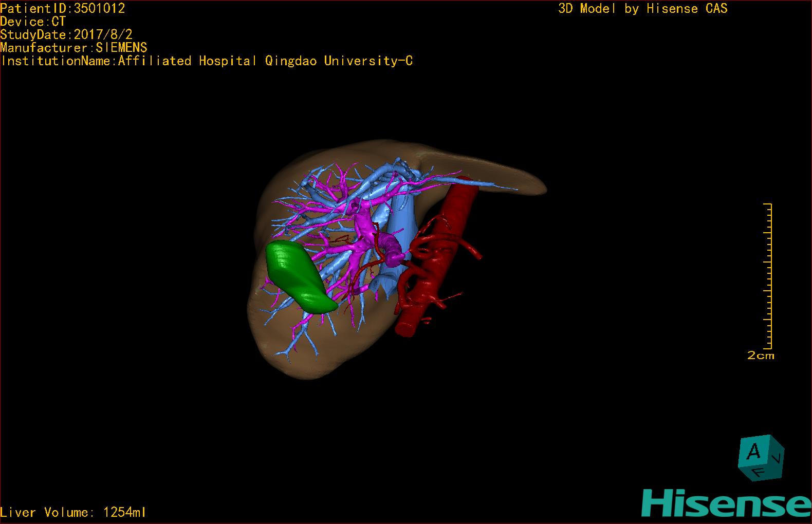Click the F face of orientation cube
The height and width of the screenshot is (524, 812).
click(759, 473)
